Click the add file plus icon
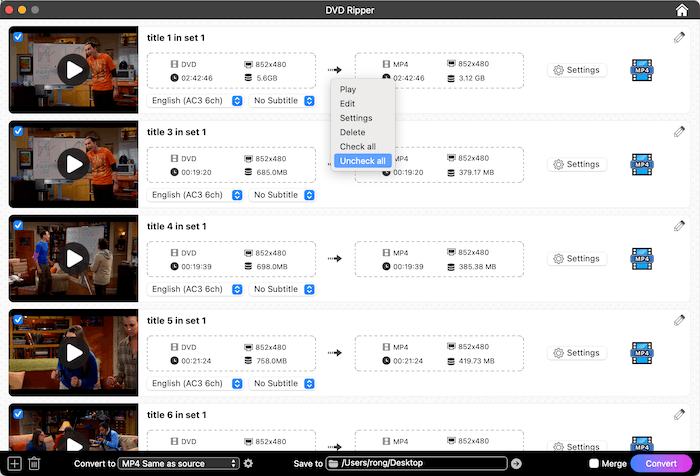700x476 pixels. (x=14, y=463)
